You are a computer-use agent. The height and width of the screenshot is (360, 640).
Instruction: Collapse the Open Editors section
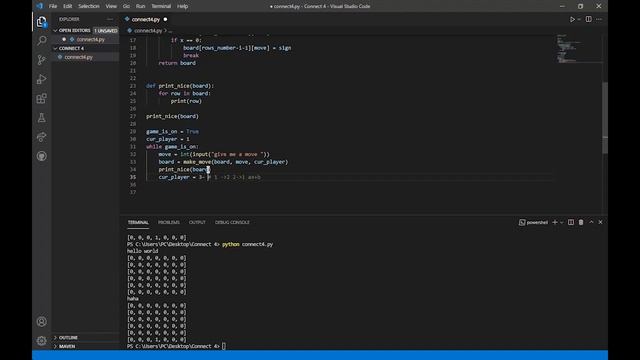(56, 31)
